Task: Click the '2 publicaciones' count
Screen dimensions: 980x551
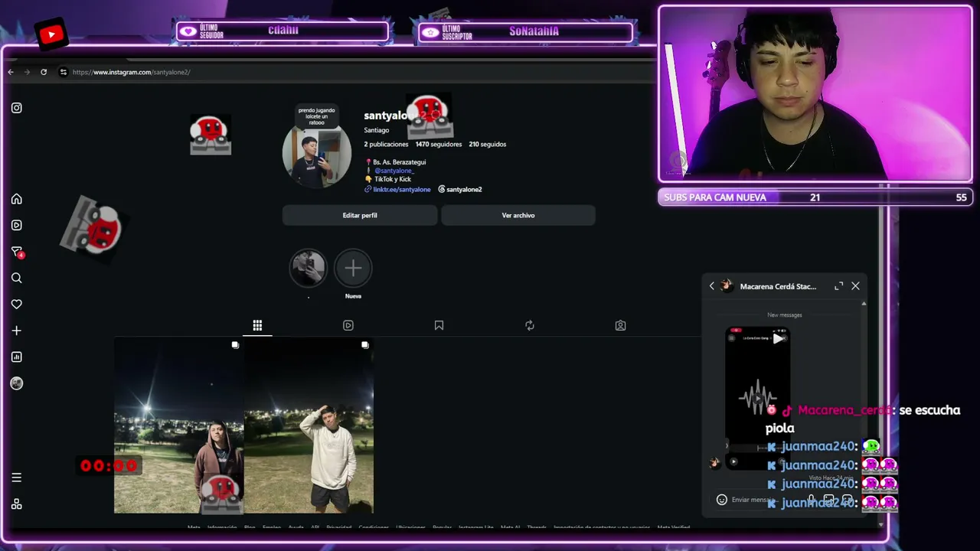Action: click(386, 144)
